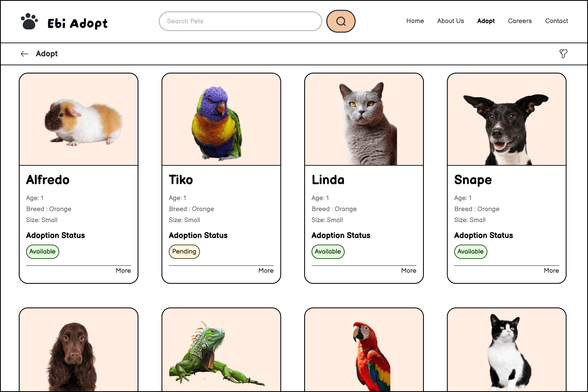
Task: Click More on Linda's card
Action: pos(409,270)
